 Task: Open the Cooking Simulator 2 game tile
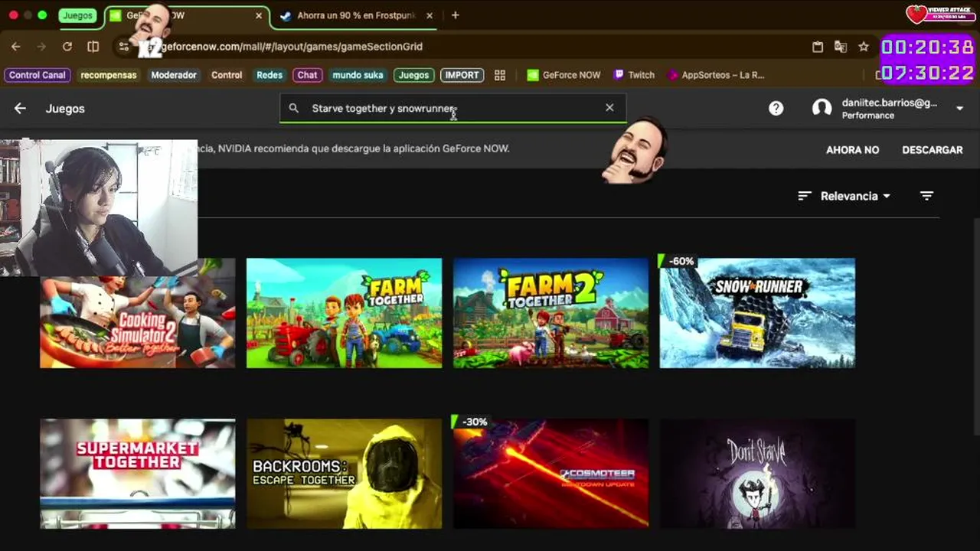[138, 321]
